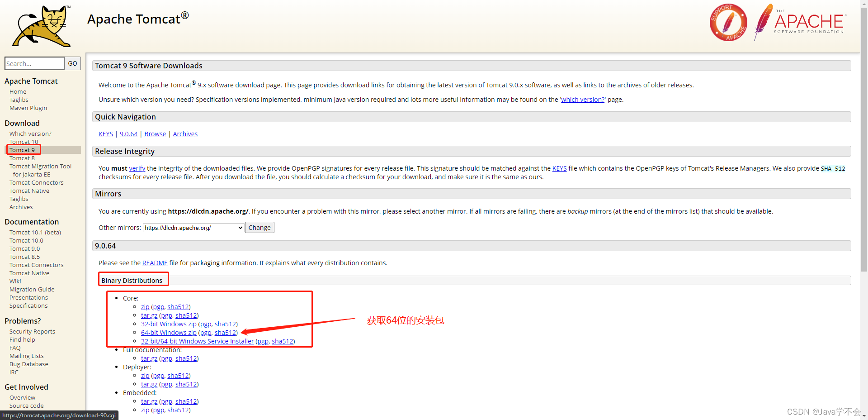
Task: Open Presentations sidebar link
Action: [28, 297]
